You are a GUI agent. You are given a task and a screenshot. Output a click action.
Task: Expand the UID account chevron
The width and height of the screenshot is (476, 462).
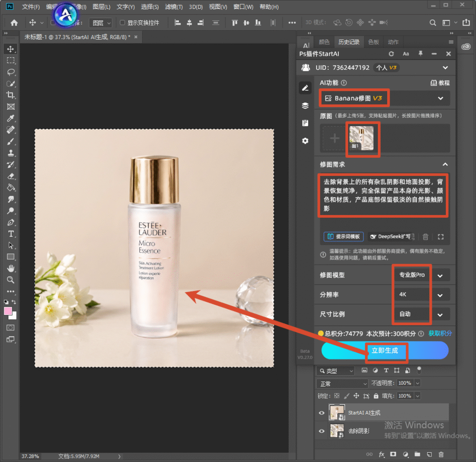(x=445, y=68)
